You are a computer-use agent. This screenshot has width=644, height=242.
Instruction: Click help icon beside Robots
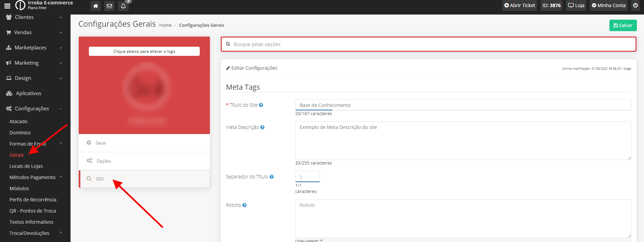pos(244,205)
